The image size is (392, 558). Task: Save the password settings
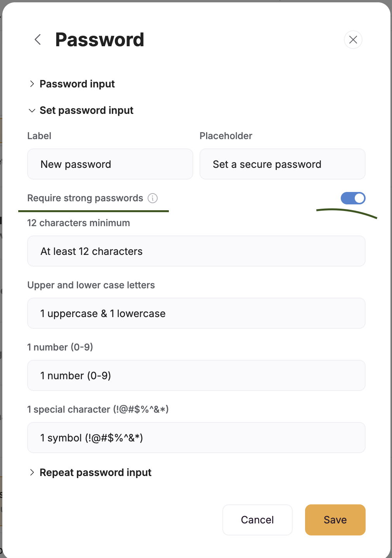tap(335, 520)
